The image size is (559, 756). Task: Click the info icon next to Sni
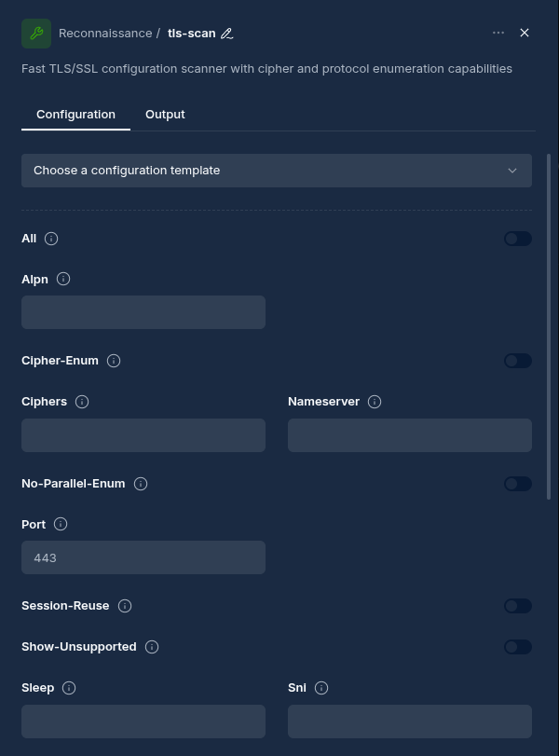[x=321, y=688]
